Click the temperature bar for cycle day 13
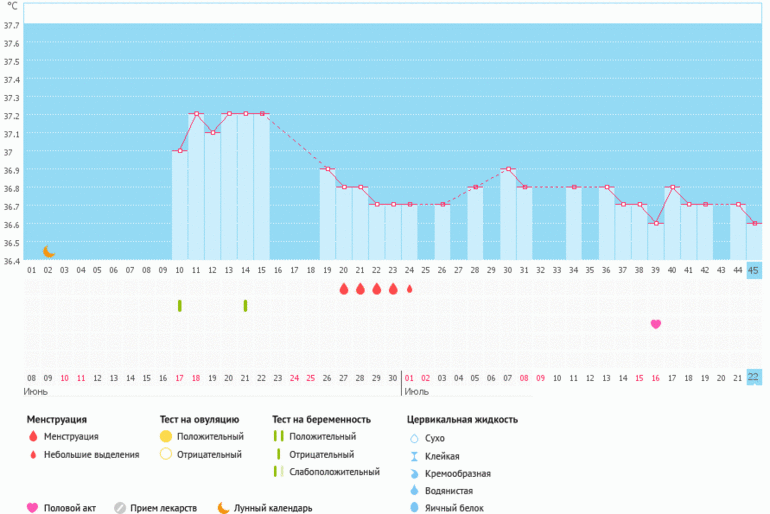Screen dimensions: 770x514 click(x=229, y=187)
